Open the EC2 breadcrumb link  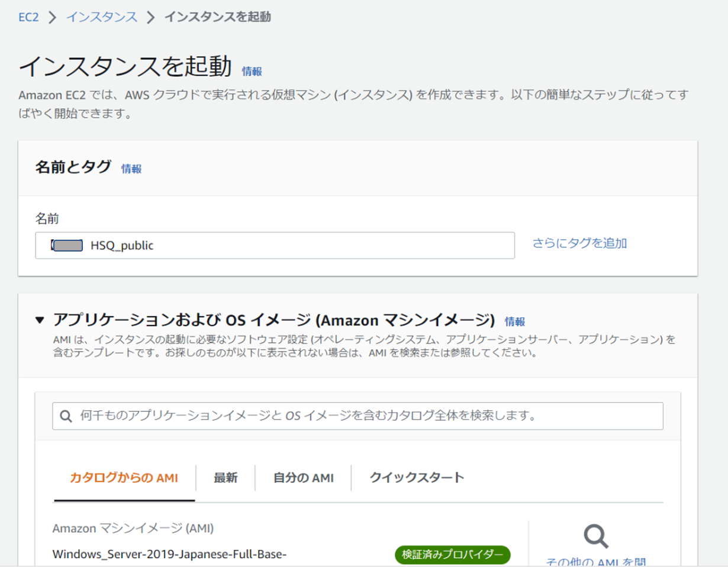pos(28,17)
